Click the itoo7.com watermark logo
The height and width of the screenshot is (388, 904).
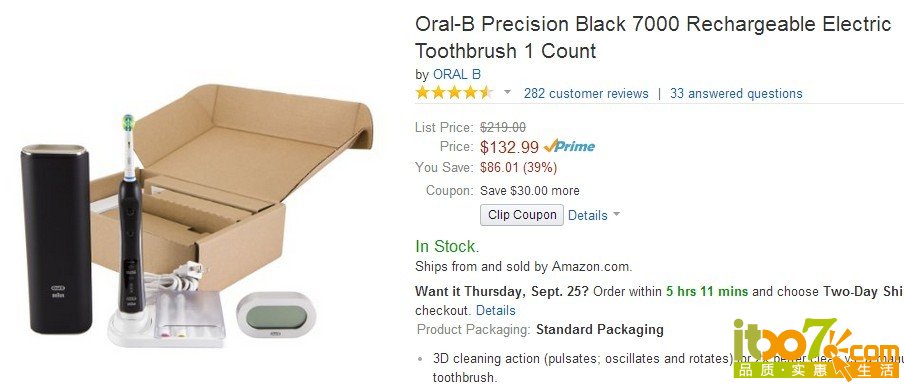pos(818,348)
